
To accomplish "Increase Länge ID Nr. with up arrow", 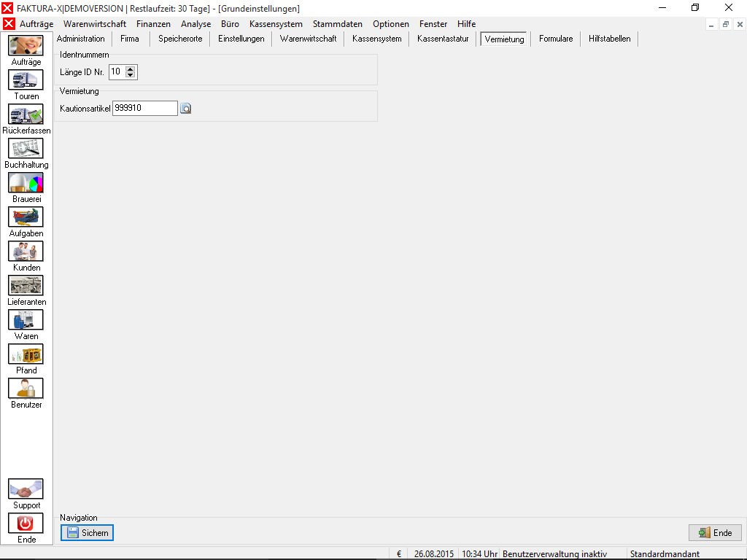I will (x=130, y=69).
